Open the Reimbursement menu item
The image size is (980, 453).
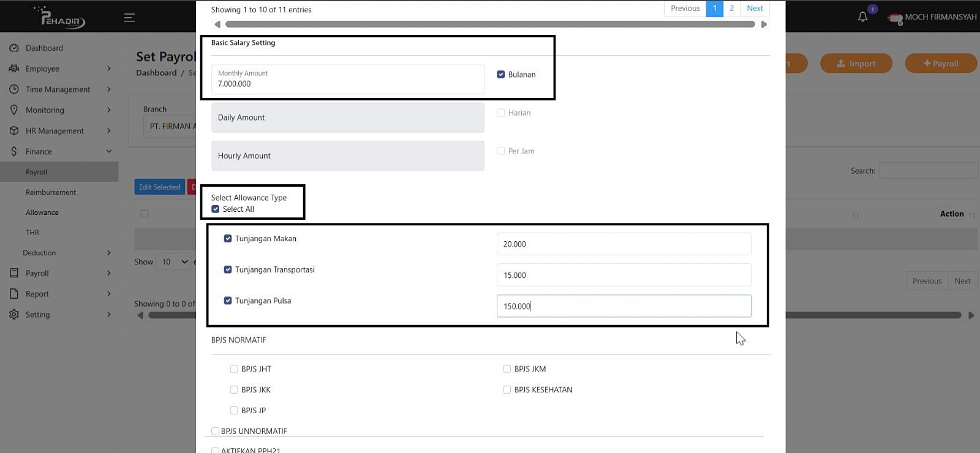(51, 192)
